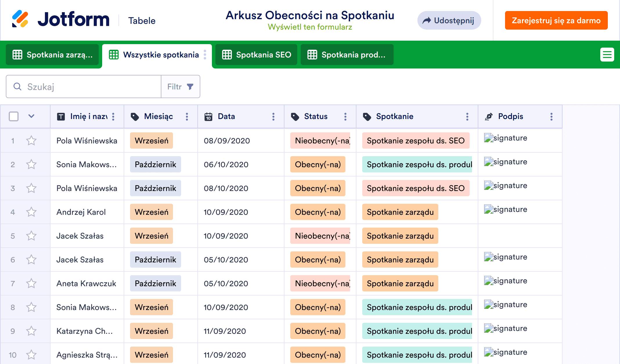Click Wszystkie spotkania tab options dots

(205, 55)
